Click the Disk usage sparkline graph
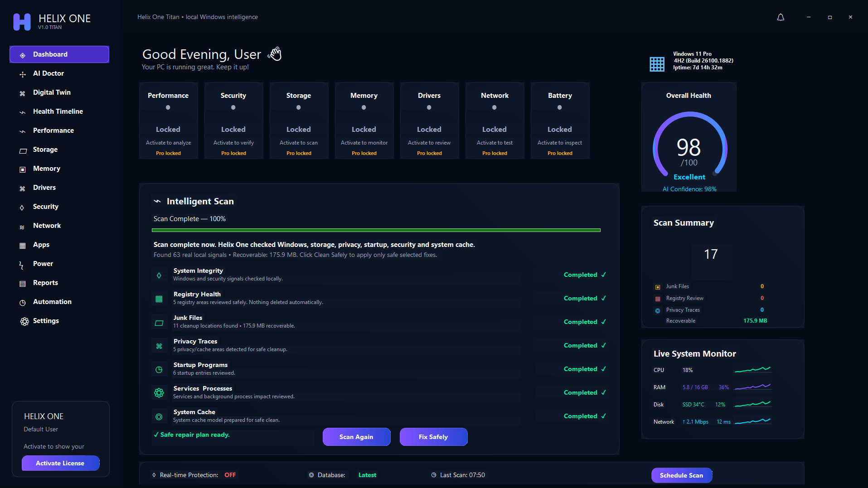The width and height of the screenshot is (868, 488). pos(752,404)
